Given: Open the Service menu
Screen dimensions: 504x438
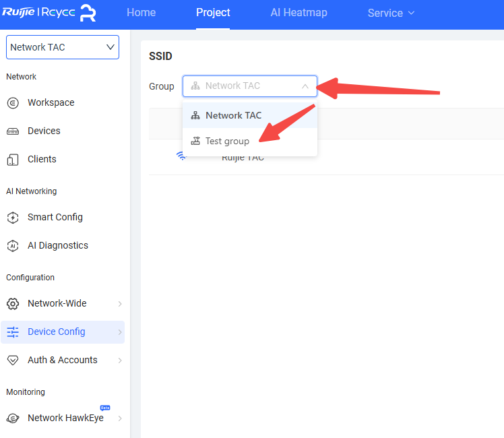Looking at the screenshot, I should coord(391,13).
